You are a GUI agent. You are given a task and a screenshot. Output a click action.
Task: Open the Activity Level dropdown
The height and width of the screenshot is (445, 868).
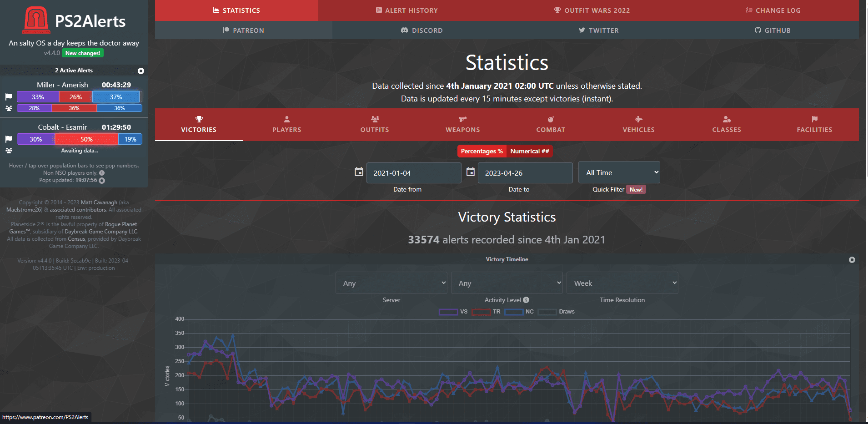(507, 283)
